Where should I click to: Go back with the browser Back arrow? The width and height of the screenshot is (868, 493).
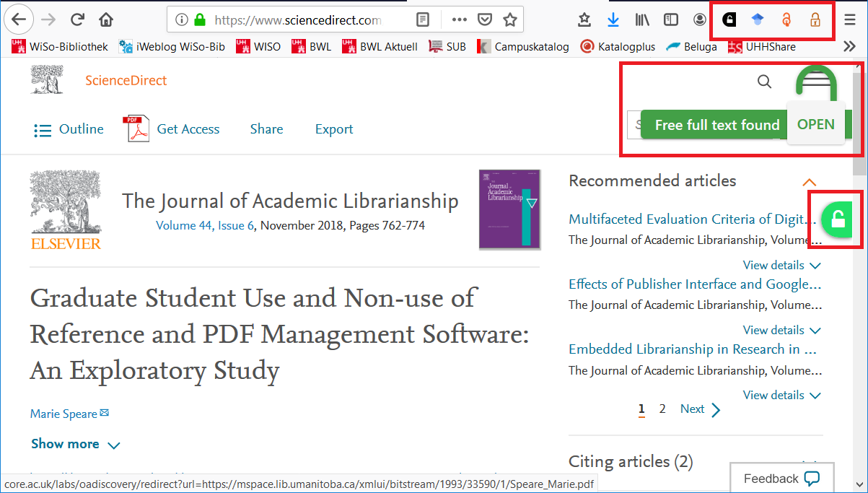coord(19,19)
